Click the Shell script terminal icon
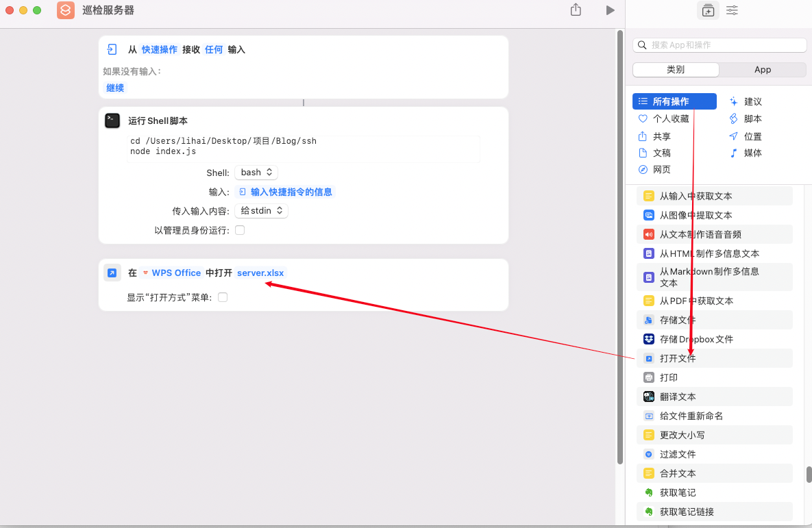This screenshot has height=528, width=812. 112,121
